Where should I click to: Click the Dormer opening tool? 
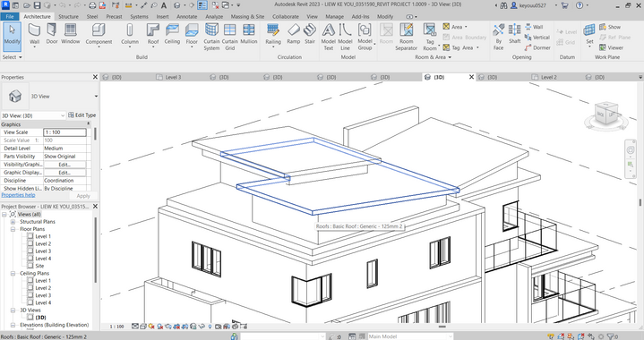pyautogui.click(x=537, y=47)
